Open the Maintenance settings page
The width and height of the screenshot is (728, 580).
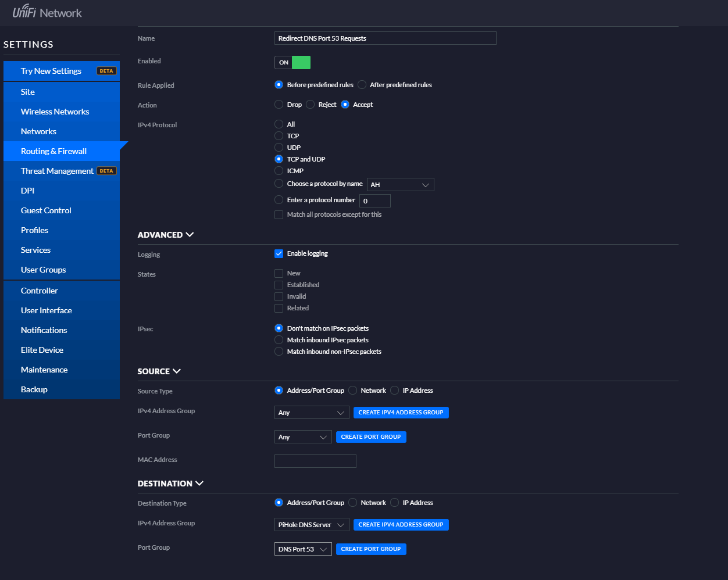tap(44, 370)
